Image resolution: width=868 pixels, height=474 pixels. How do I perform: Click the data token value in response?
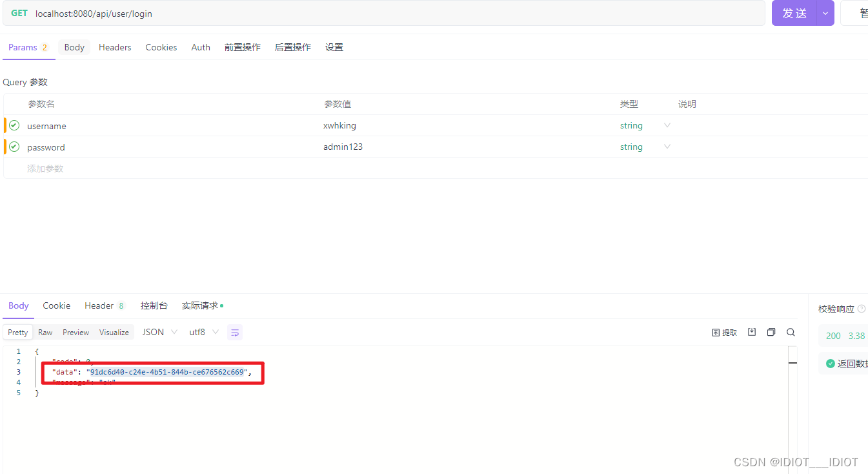[167, 372]
